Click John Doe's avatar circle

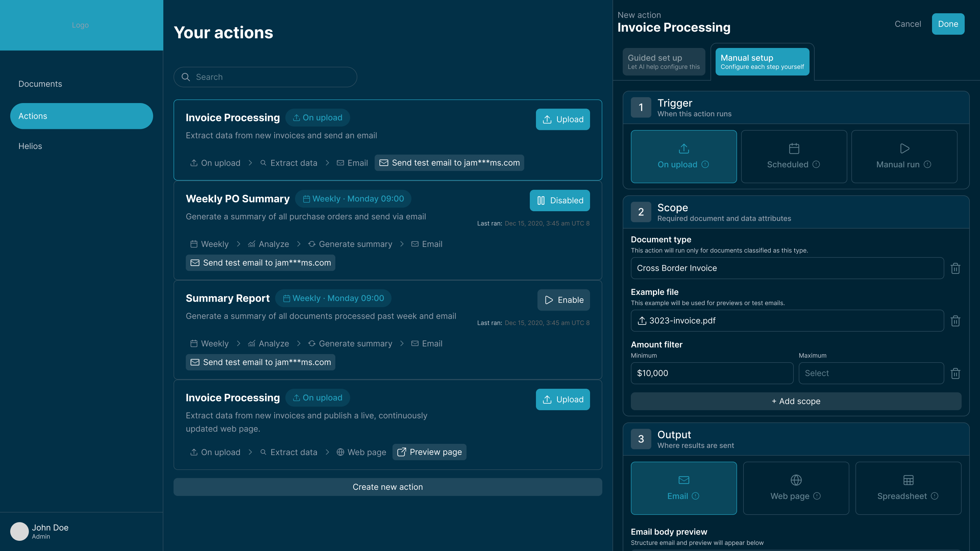tap(19, 531)
